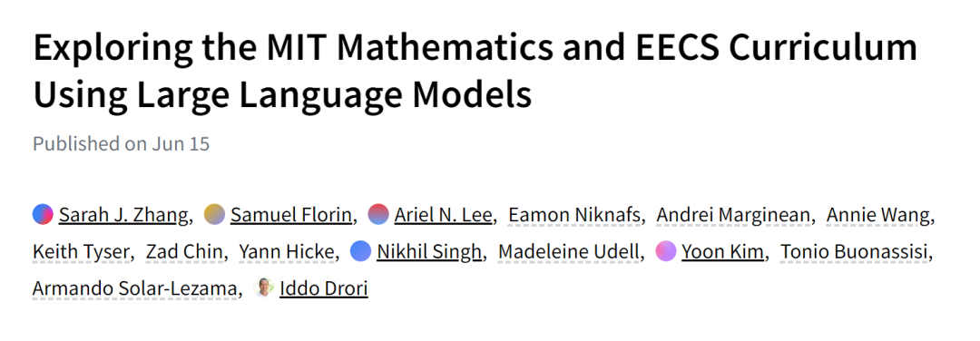Click author name Yann Hicke
This screenshot has height=341, width=980.
[286, 252]
